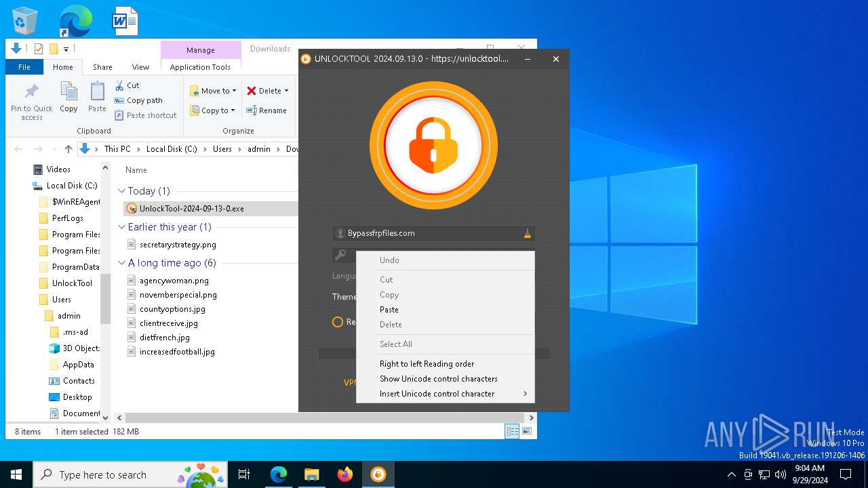Switch to the Share ribbon tab
Image resolution: width=868 pixels, height=488 pixels.
pos(102,67)
